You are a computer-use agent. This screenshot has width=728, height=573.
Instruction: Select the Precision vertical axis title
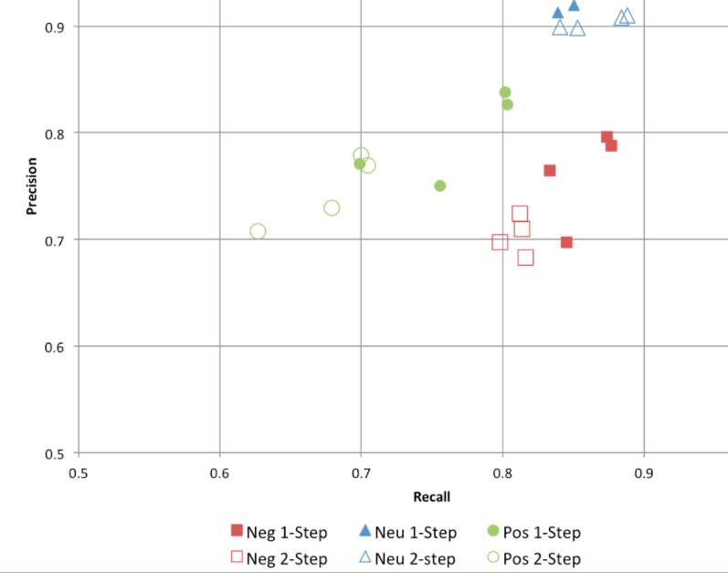(32, 186)
